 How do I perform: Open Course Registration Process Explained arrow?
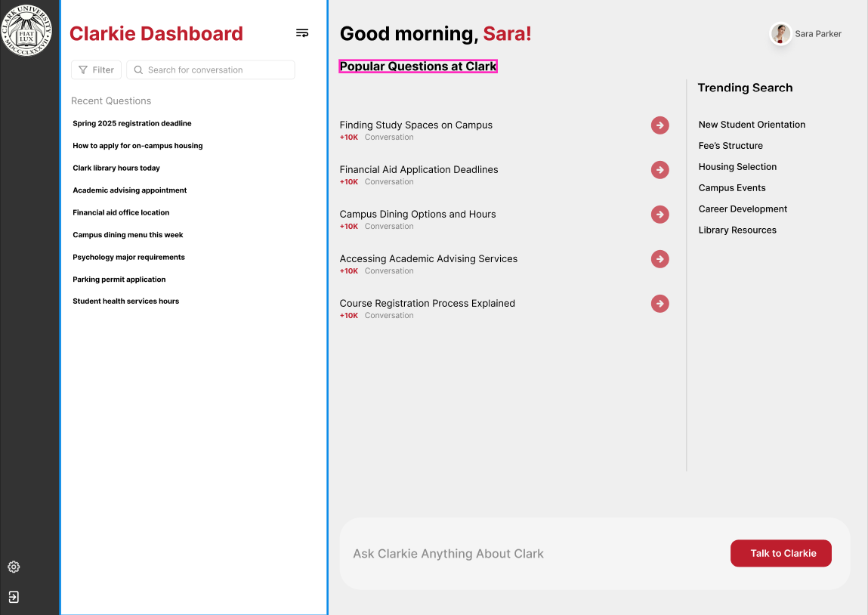659,304
